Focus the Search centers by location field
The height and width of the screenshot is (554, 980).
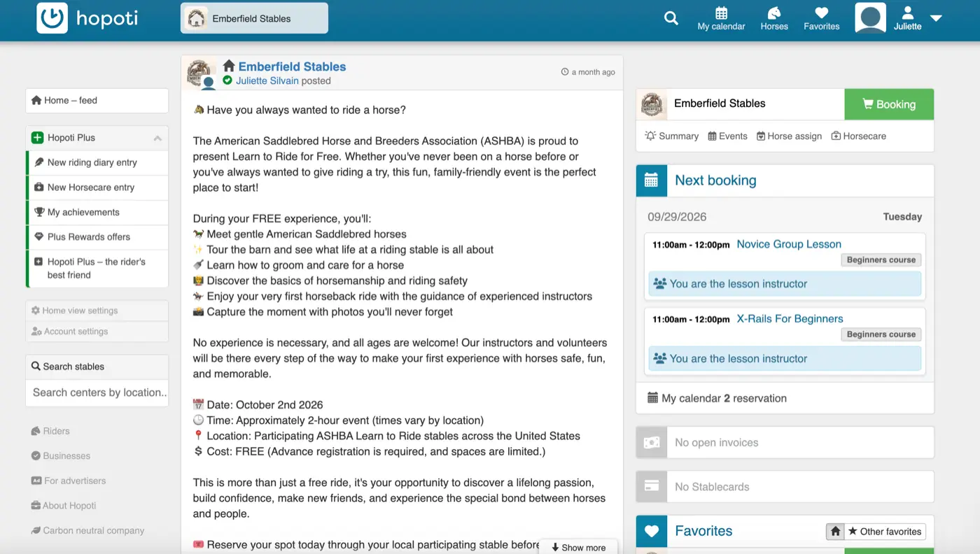point(97,392)
